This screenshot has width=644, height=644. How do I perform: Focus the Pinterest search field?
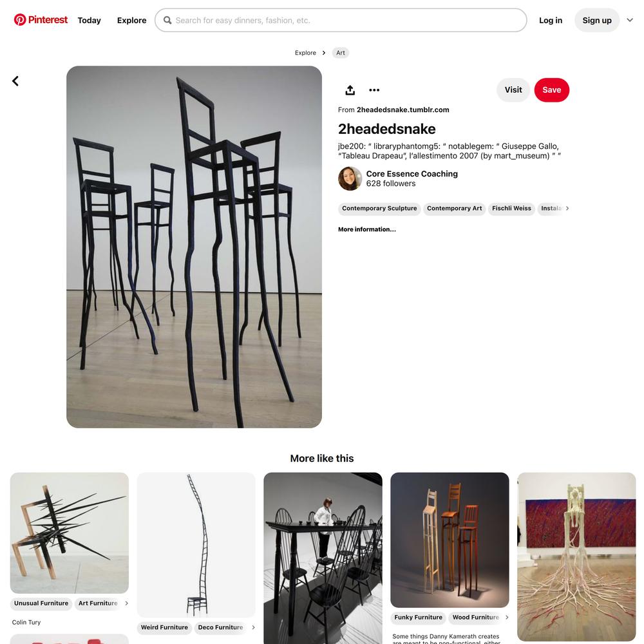click(x=341, y=20)
